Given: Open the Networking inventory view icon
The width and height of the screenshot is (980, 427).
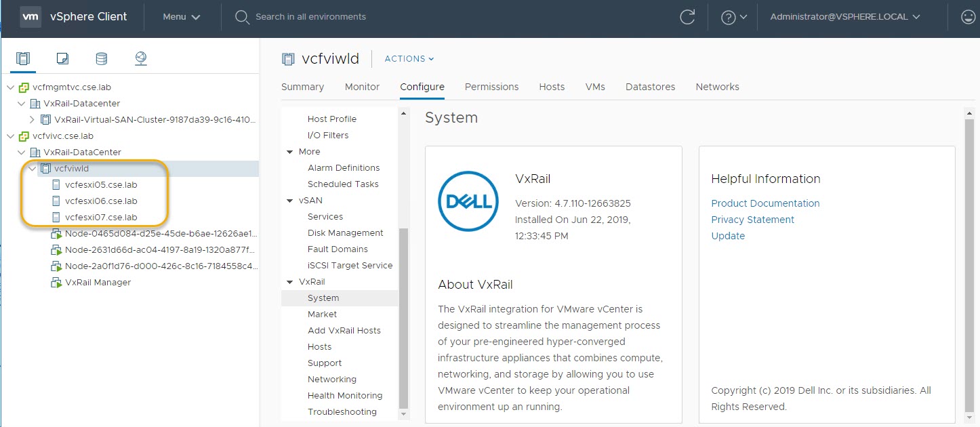Looking at the screenshot, I should 141,59.
